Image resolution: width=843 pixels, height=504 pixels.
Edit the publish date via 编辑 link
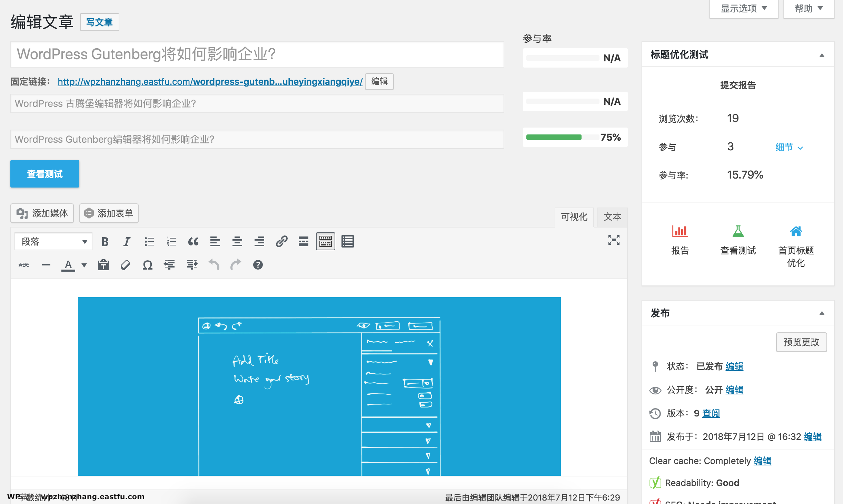coord(813,436)
